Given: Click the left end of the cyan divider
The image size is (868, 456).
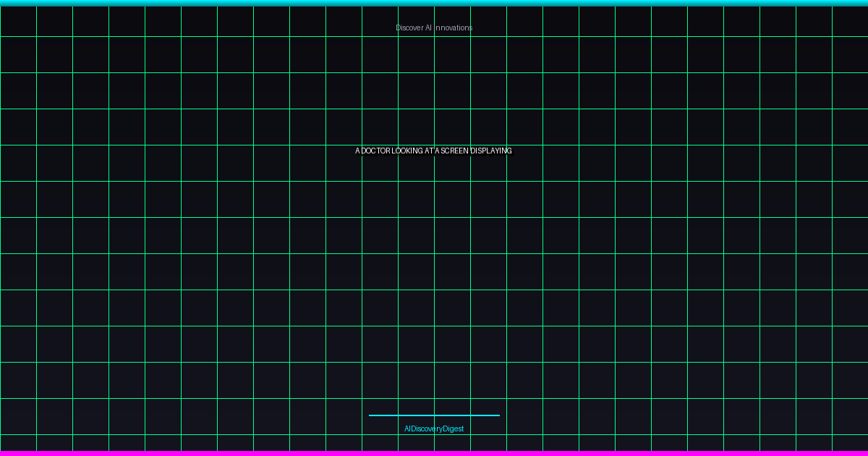Looking at the screenshot, I should [371, 415].
